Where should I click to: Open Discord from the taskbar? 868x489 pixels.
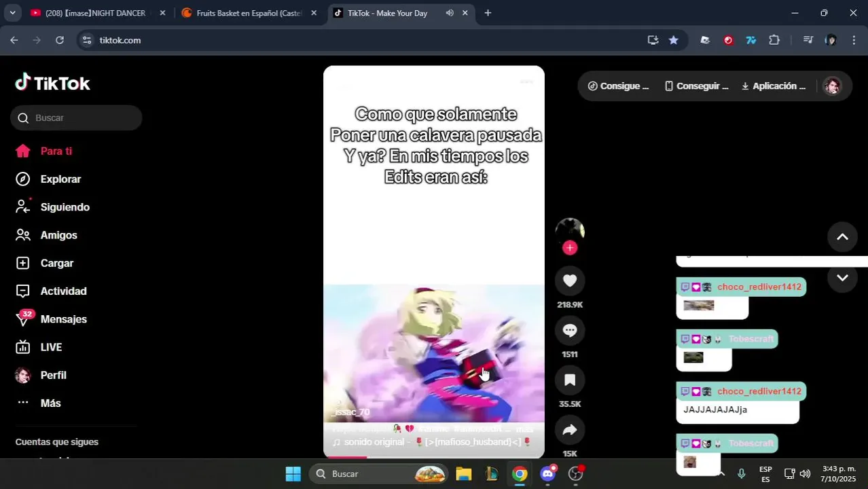point(548,473)
